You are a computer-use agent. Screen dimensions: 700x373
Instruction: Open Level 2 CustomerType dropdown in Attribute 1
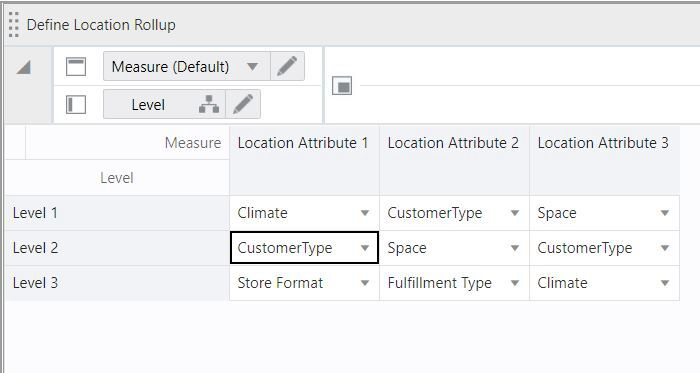365,248
